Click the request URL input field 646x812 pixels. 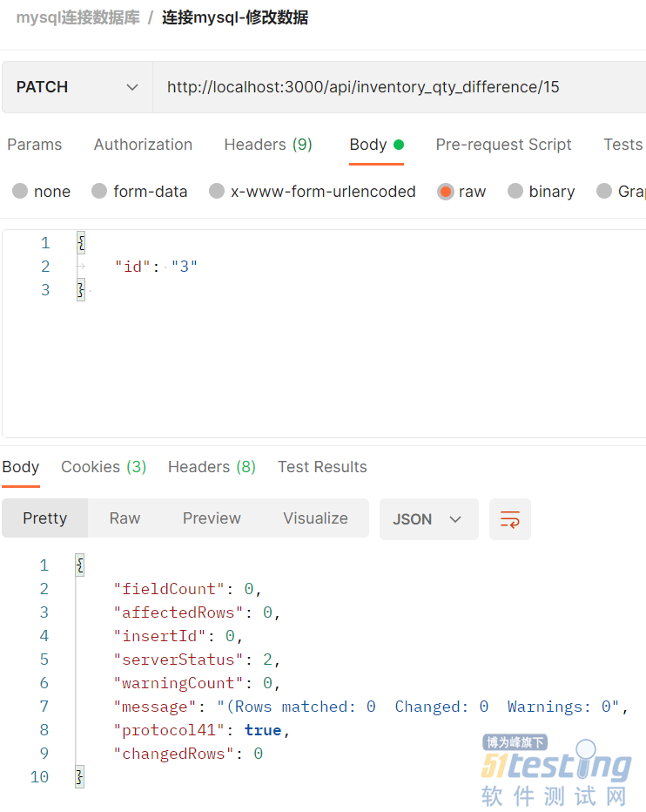[392, 87]
